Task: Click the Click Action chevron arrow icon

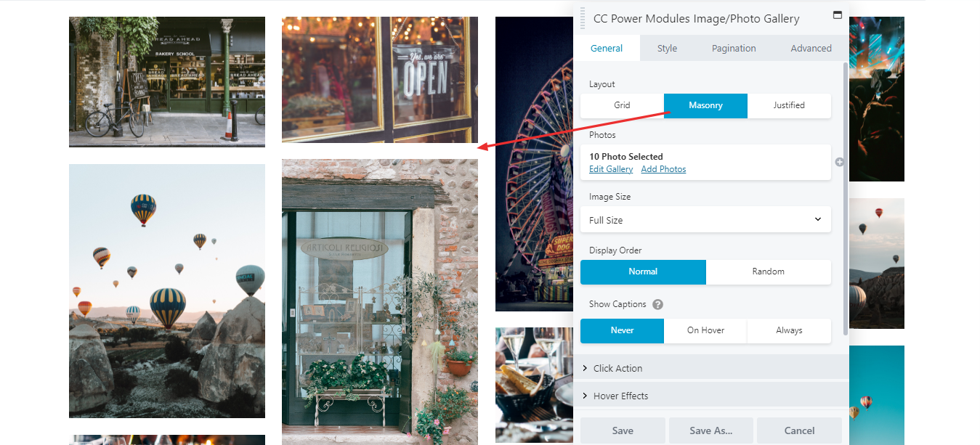Action: [585, 368]
